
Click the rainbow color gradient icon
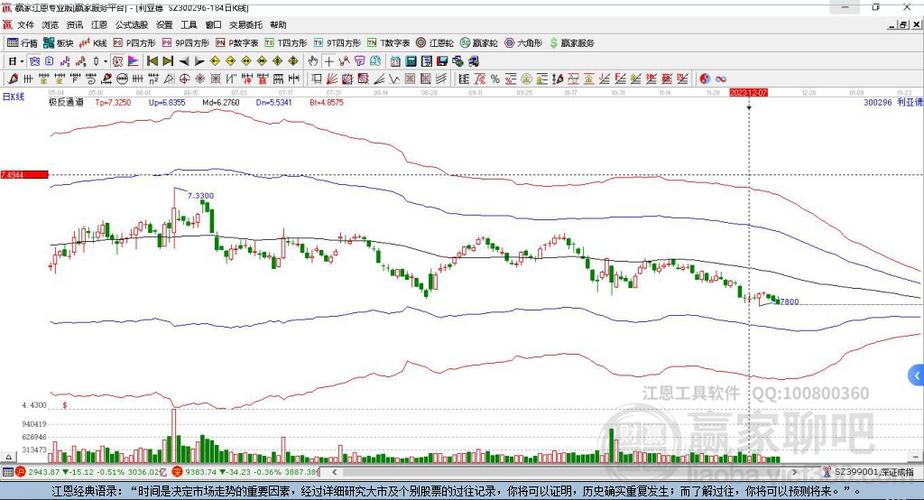click(x=134, y=61)
